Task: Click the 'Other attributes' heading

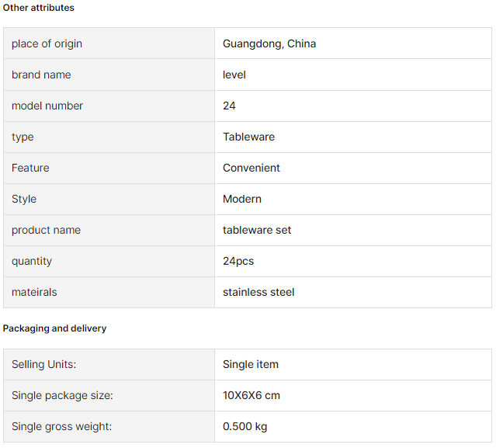Action: (x=39, y=8)
